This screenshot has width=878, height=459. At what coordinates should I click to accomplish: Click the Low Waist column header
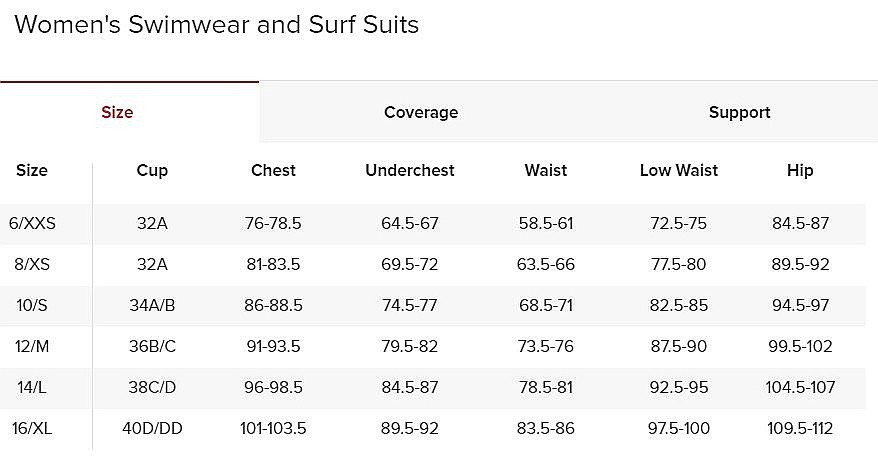tap(679, 170)
